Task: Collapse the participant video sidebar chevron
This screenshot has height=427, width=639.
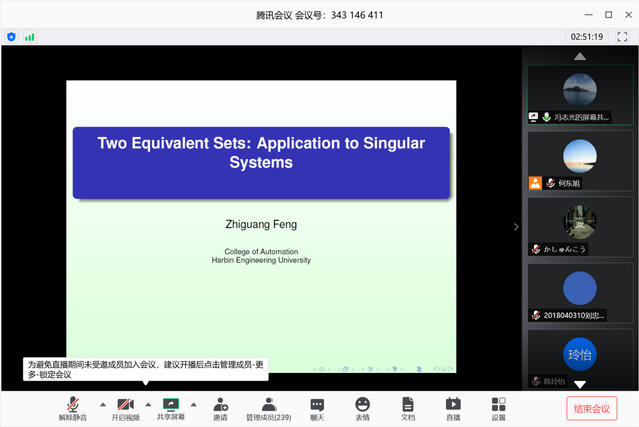Action: point(516,227)
